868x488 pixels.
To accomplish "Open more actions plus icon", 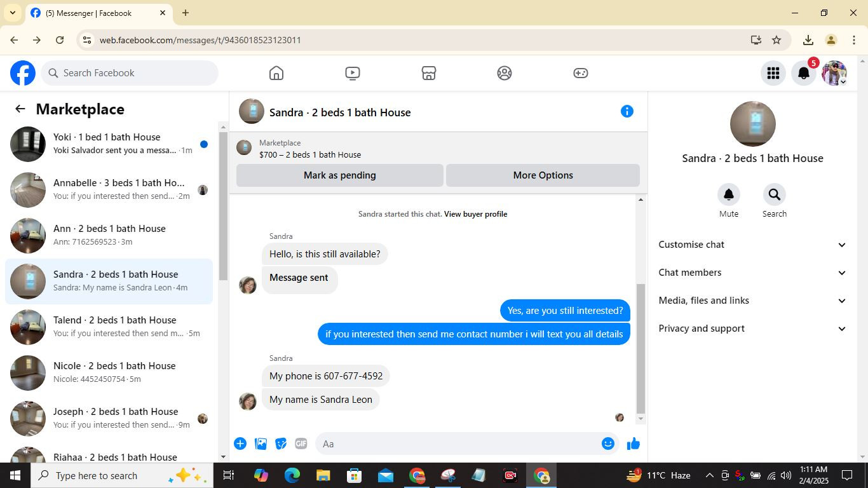I will coord(240,444).
